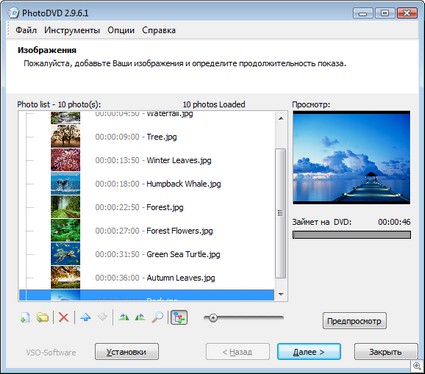Select the Humpback Whale.jpg thumbnail

pyautogui.click(x=65, y=183)
